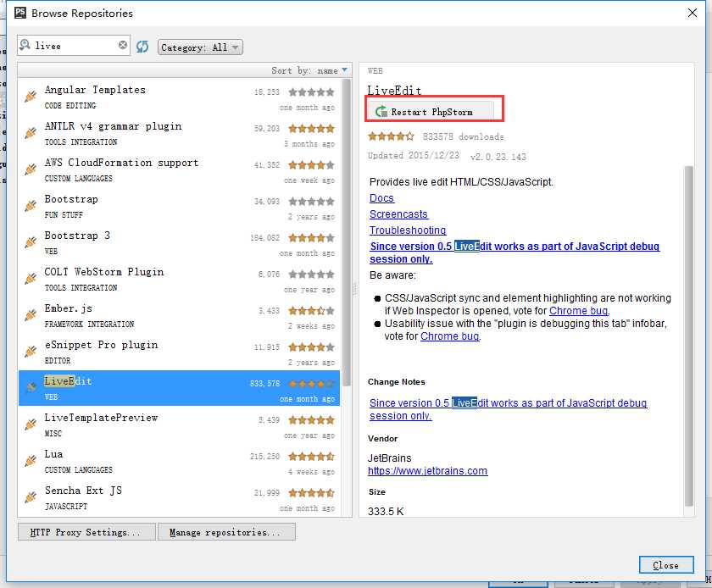Click the plugin icon beside LiveTemplatePreview

(x=31, y=424)
